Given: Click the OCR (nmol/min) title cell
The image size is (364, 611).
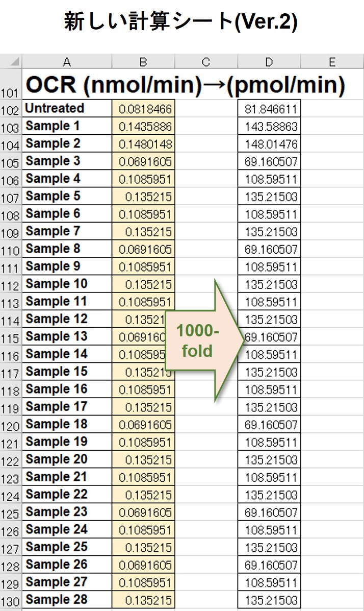Looking at the screenshot, I should pyautogui.click(x=185, y=84).
